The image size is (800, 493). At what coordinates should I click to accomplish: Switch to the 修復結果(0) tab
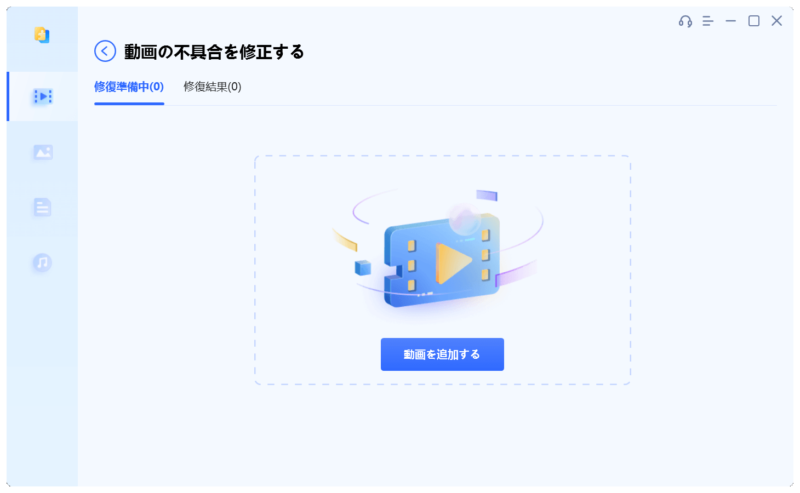coord(212,87)
